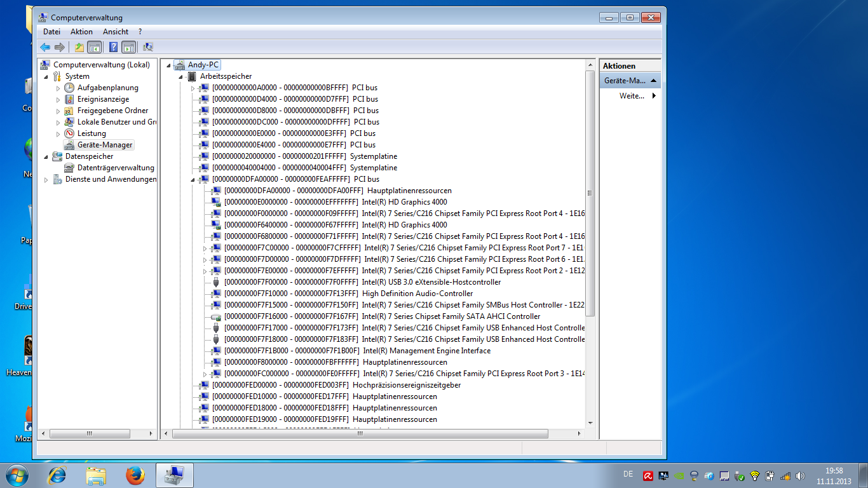Click the blue Back arrow in toolbar

(45, 47)
